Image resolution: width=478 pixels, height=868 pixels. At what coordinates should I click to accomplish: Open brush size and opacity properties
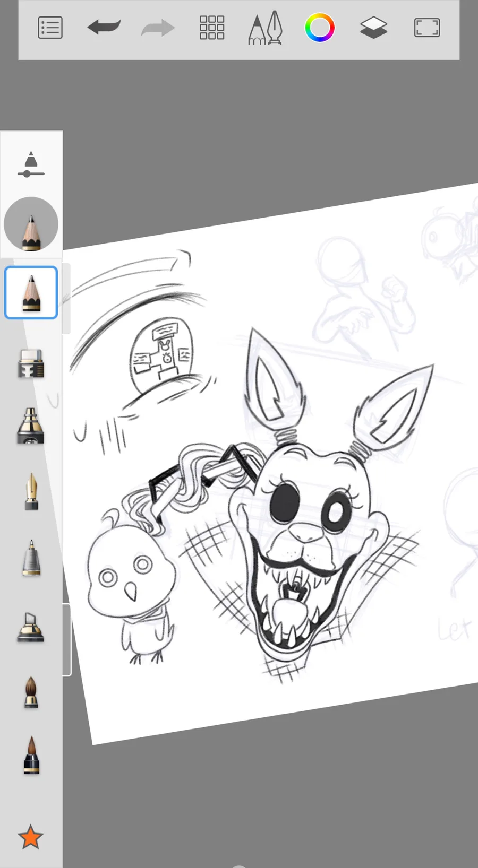coord(31,164)
